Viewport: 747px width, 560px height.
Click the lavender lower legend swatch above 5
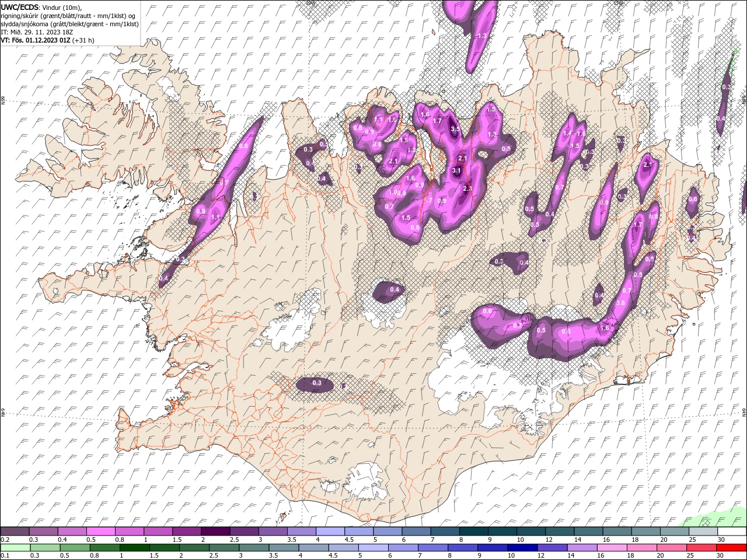click(373, 548)
